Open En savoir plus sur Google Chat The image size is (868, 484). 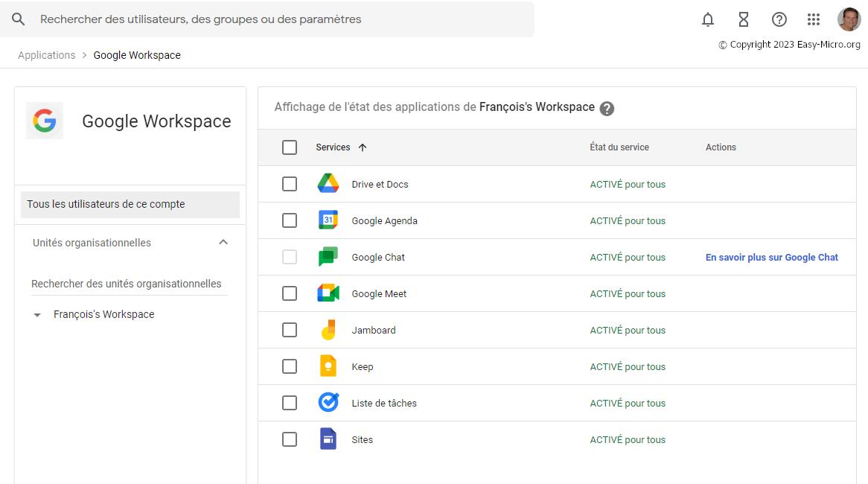[x=772, y=258]
